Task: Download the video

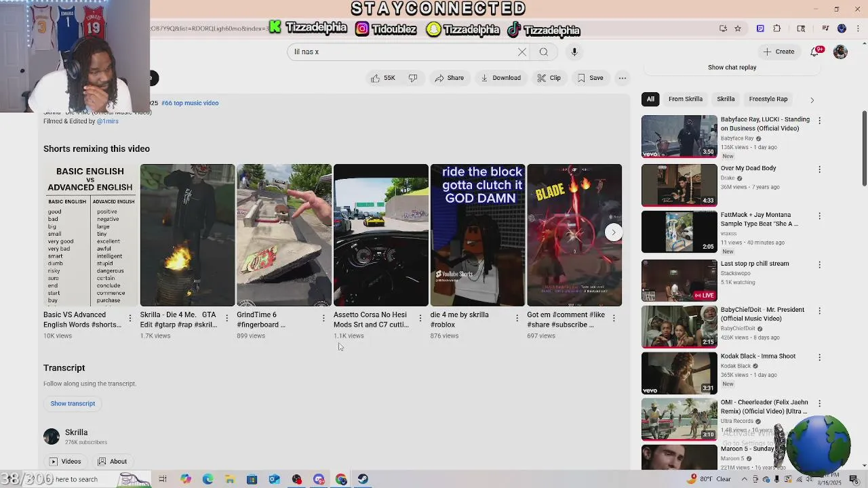Action: click(501, 78)
